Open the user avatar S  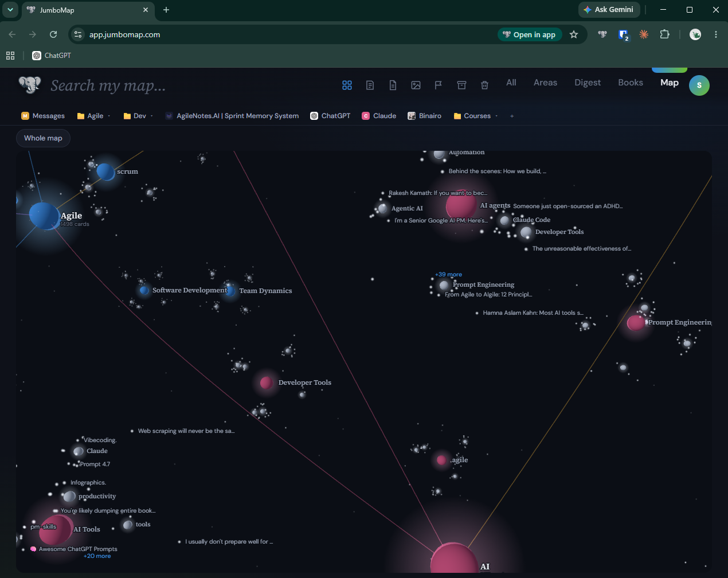coord(699,85)
